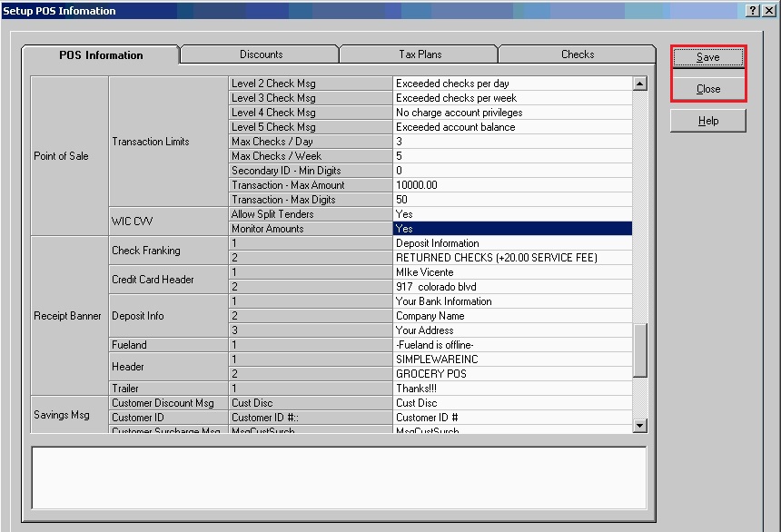Screen dimensions: 781x532
Task: Click the 'Deposit Info' group cell
Action: [168, 316]
